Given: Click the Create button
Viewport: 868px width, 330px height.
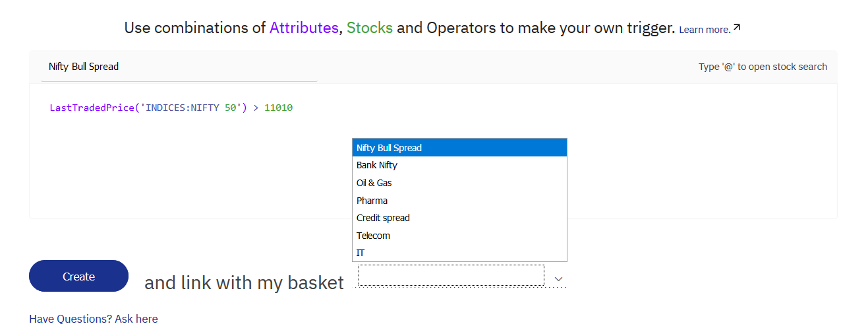Looking at the screenshot, I should pyautogui.click(x=78, y=277).
